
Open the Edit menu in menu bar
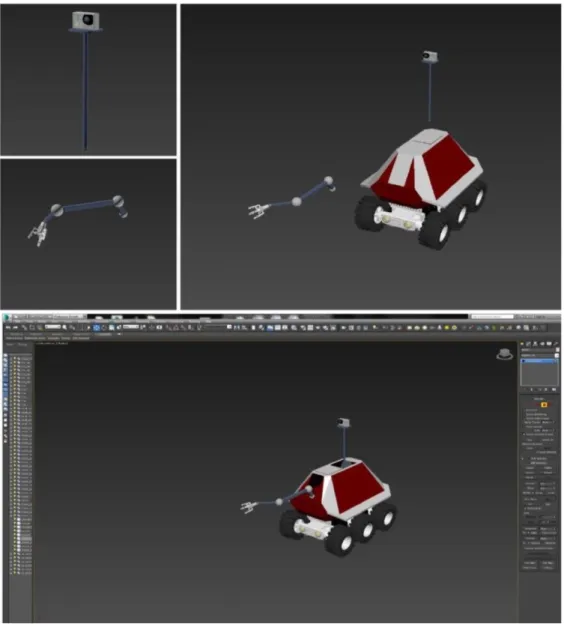[x=18, y=321]
